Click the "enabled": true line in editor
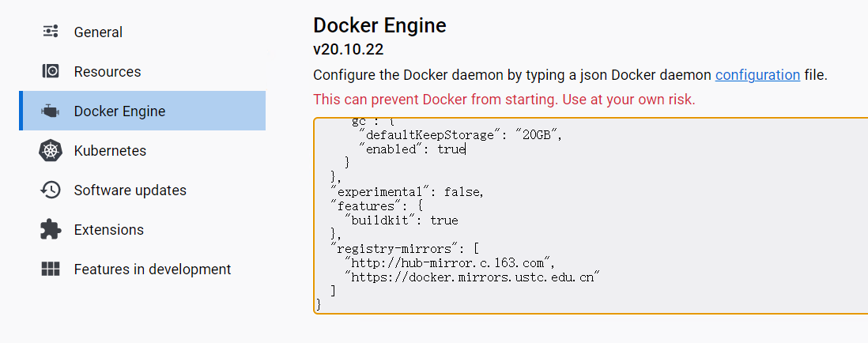868x343 pixels. point(413,149)
